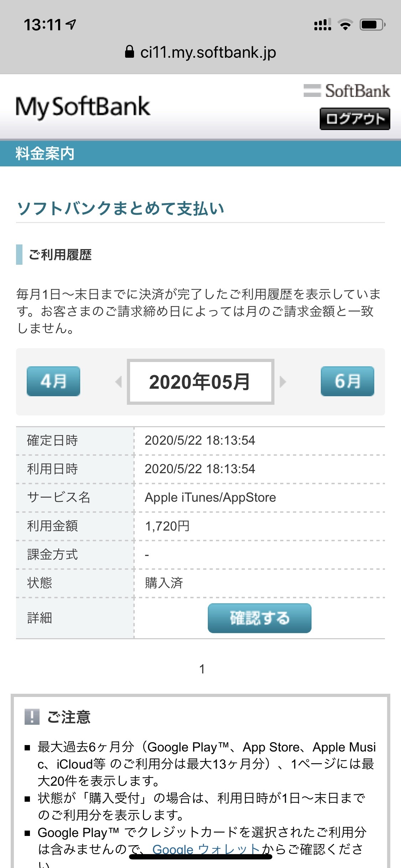Click page number 1 in pagination

point(202,669)
